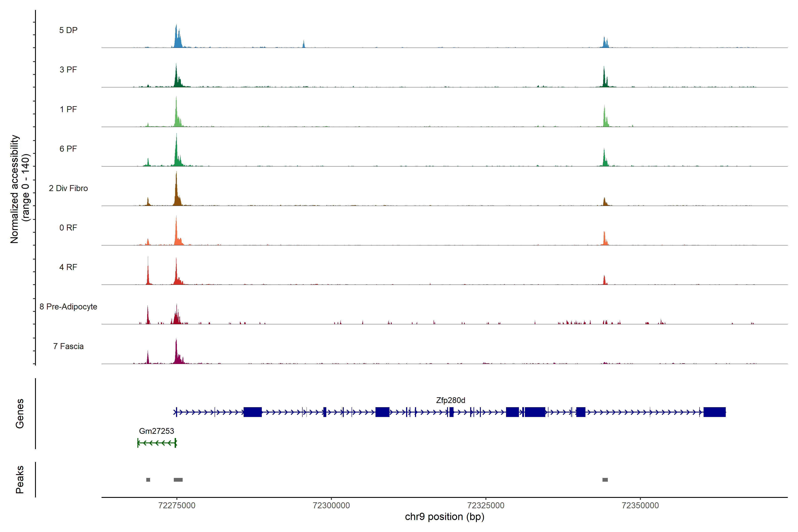This screenshot has width=798, height=532.
Task: Click the last large exon of Zfp280d
Action: point(714,412)
